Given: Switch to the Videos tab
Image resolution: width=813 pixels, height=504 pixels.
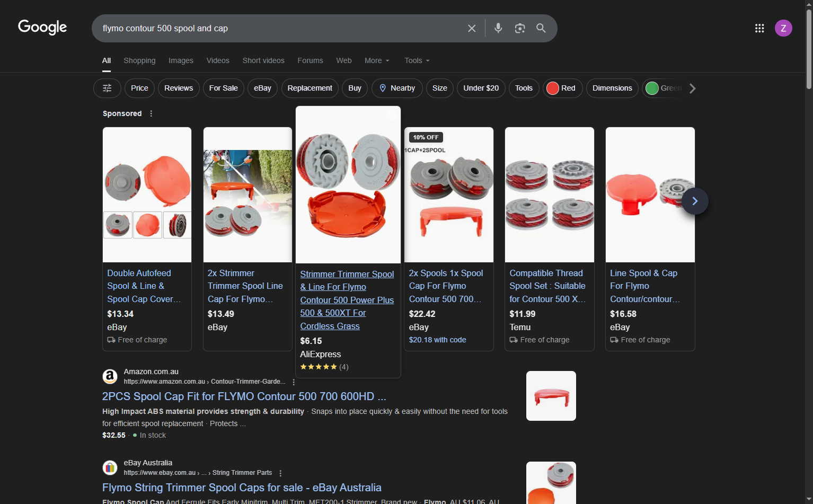Looking at the screenshot, I should point(218,60).
